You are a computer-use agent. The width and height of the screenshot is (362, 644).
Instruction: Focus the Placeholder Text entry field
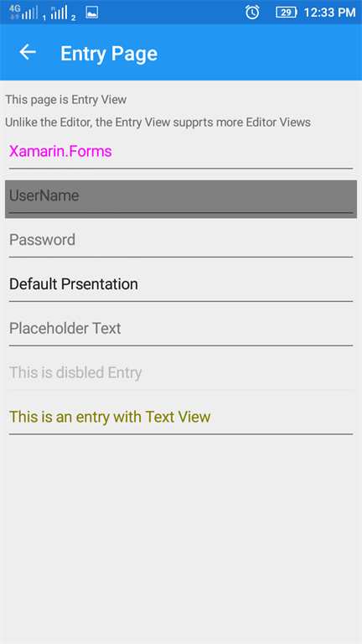click(181, 330)
